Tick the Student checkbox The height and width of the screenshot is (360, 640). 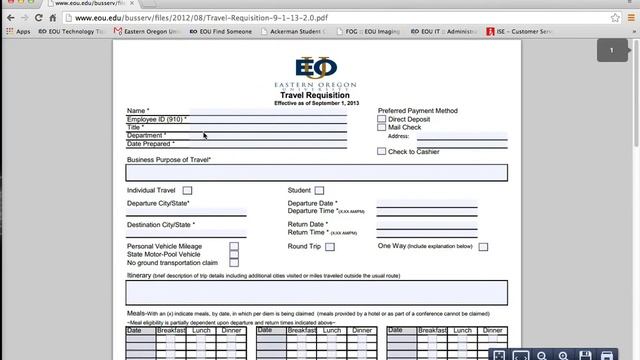tap(319, 191)
